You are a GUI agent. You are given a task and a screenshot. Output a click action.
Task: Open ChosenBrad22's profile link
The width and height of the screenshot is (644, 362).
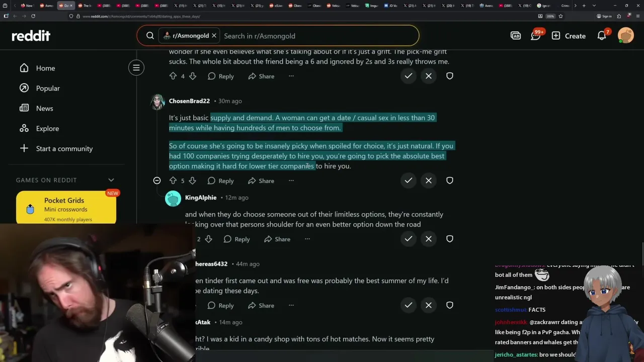pos(189,101)
